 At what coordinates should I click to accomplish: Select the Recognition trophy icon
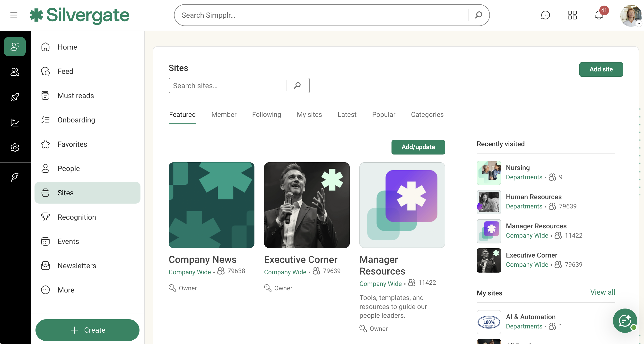(45, 217)
